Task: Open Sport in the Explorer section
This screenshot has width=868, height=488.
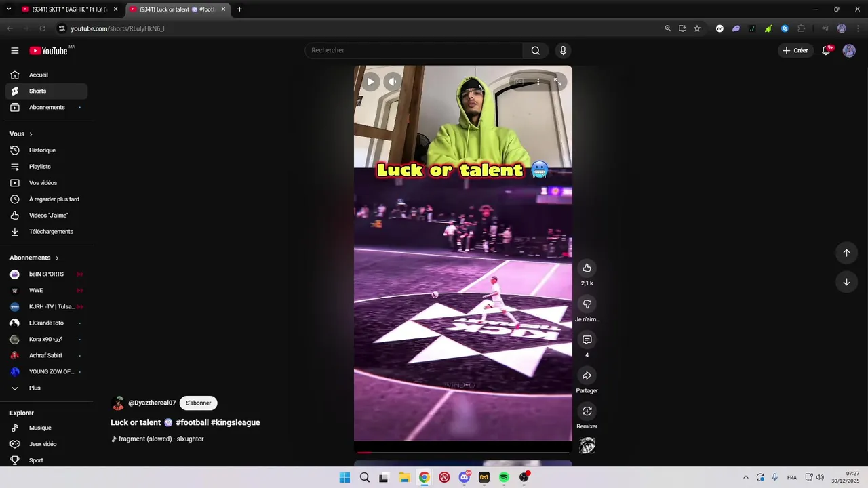Action: [46, 460]
